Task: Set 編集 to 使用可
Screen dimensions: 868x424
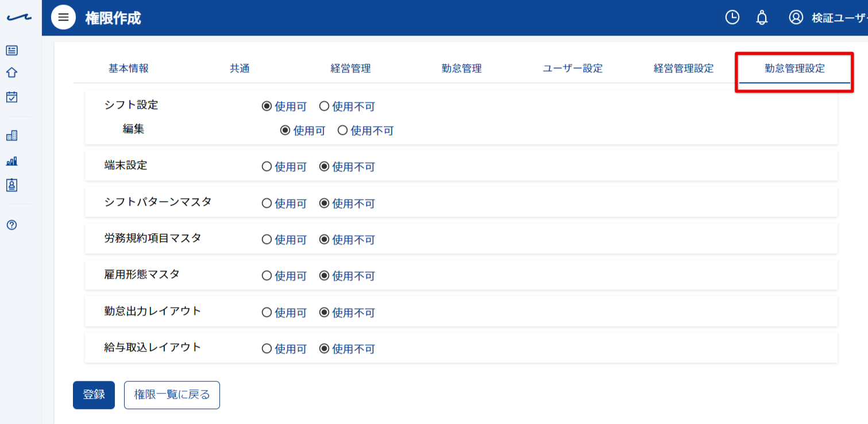Action: tap(285, 130)
